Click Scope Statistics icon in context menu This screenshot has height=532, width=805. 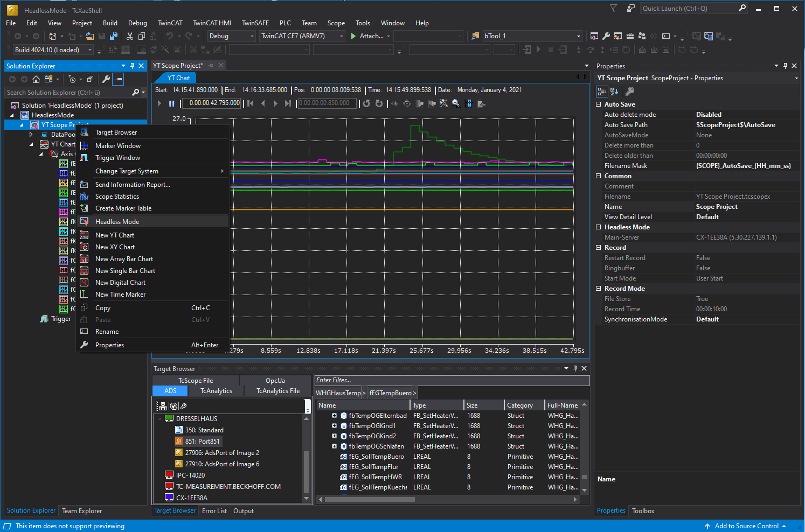point(84,197)
